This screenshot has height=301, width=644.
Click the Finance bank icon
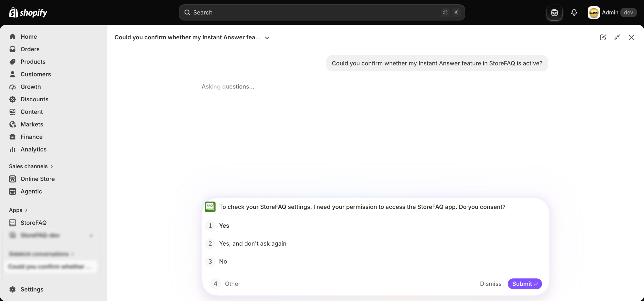[x=13, y=137]
